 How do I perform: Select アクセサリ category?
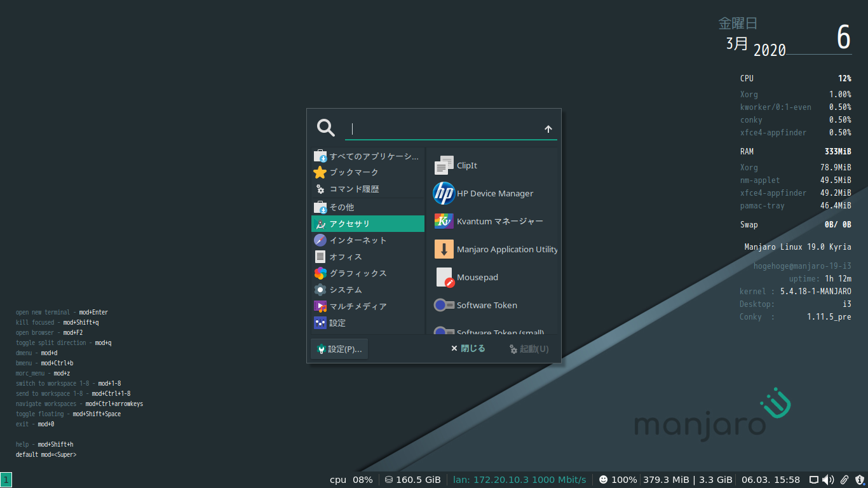click(x=367, y=224)
